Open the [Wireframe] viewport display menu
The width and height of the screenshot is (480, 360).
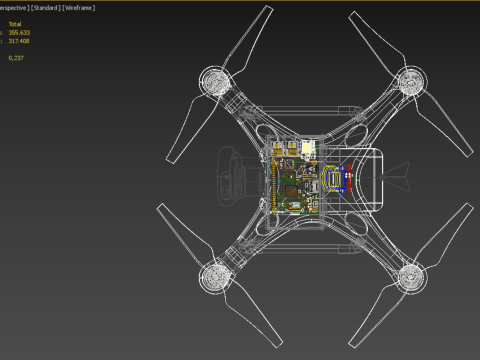[x=79, y=8]
